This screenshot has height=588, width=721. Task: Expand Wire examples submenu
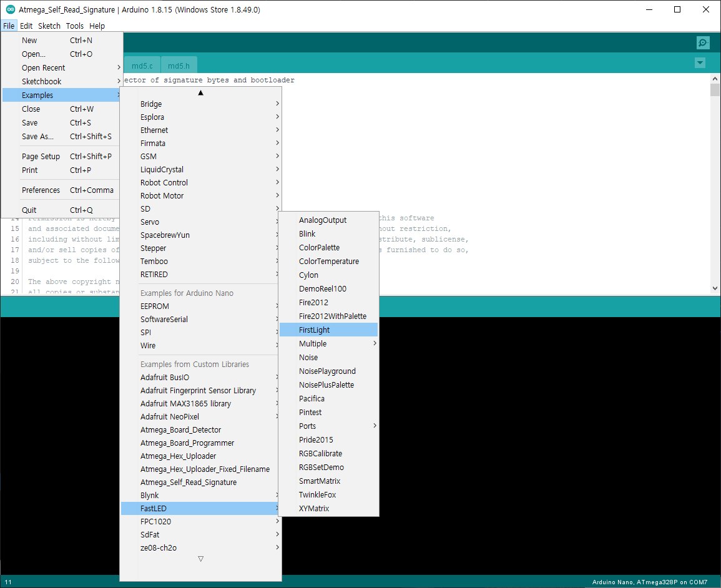pyautogui.click(x=200, y=346)
